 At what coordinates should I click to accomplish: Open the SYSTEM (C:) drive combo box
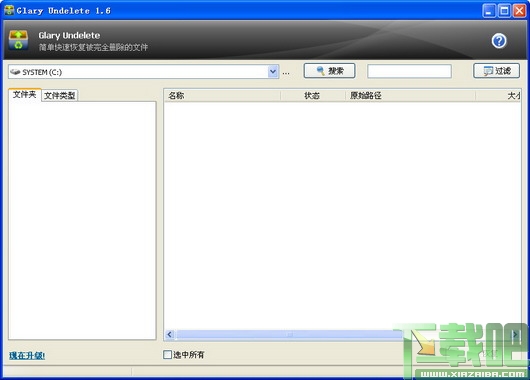tap(144, 72)
